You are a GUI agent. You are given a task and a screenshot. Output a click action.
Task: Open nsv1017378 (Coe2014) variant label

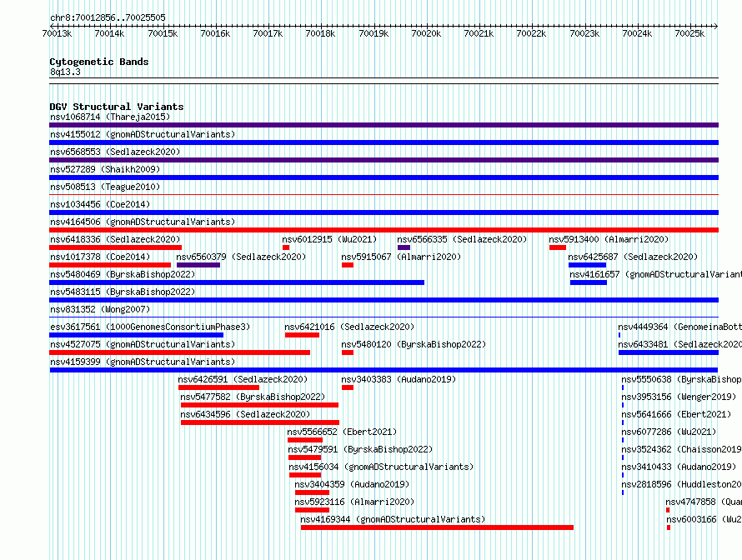click(x=100, y=257)
